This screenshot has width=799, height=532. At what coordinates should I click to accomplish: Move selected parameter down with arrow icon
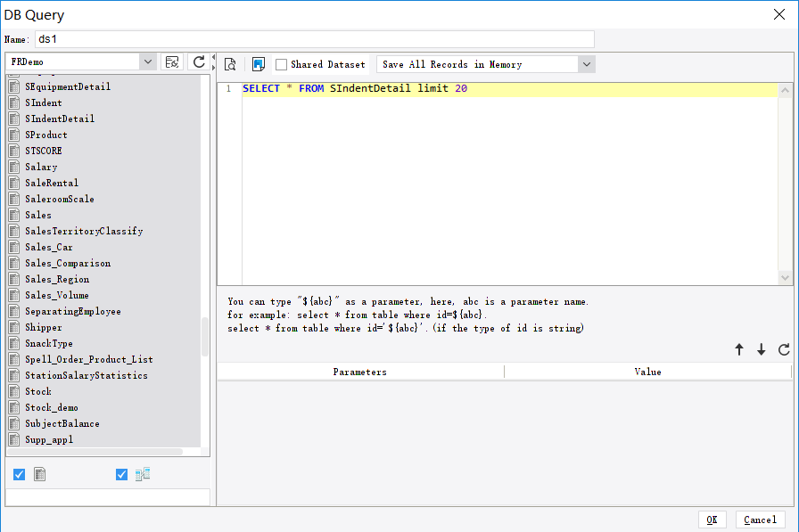point(762,349)
